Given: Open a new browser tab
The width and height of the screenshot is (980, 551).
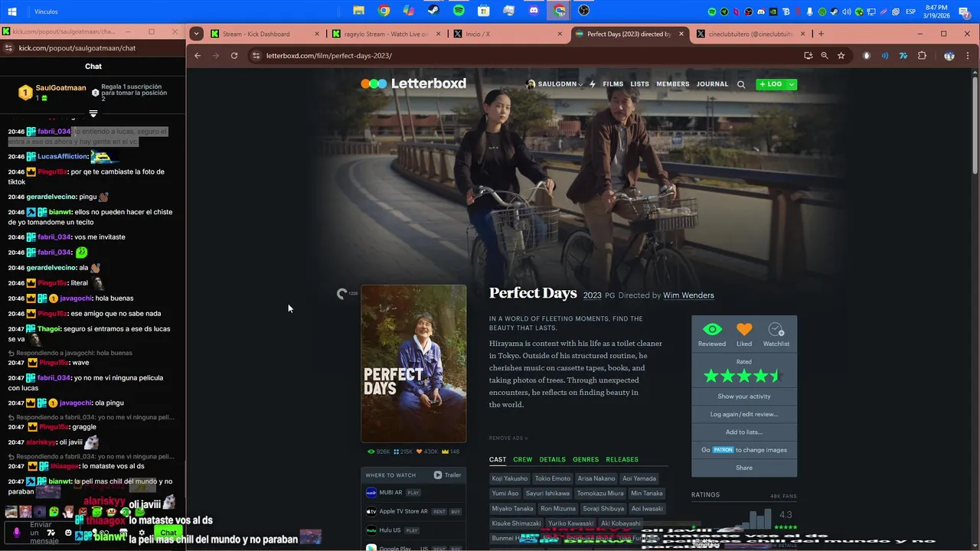Looking at the screenshot, I should pos(821,34).
